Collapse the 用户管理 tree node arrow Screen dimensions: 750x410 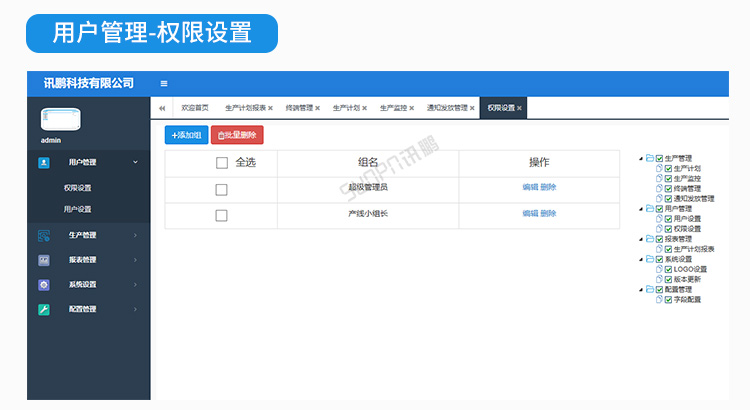pos(641,209)
